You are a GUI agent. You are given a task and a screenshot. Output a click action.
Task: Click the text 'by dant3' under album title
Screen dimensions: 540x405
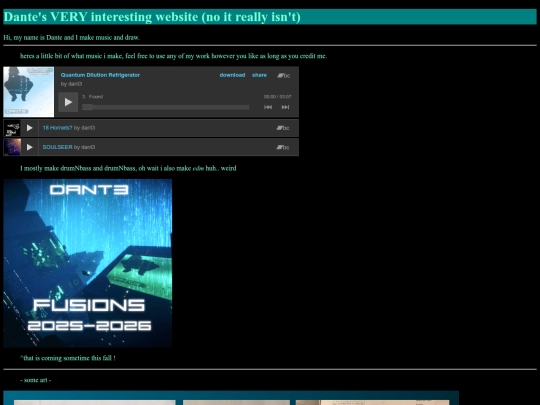(71, 84)
